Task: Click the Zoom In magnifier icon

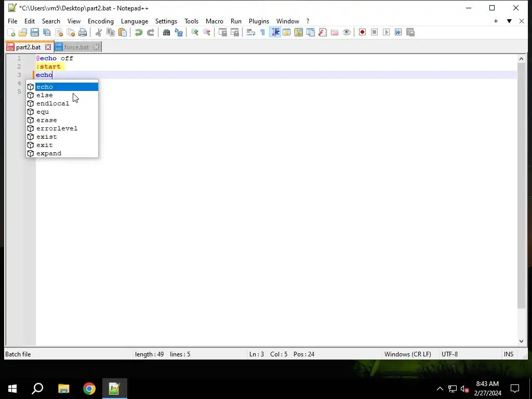Action: [x=194, y=32]
